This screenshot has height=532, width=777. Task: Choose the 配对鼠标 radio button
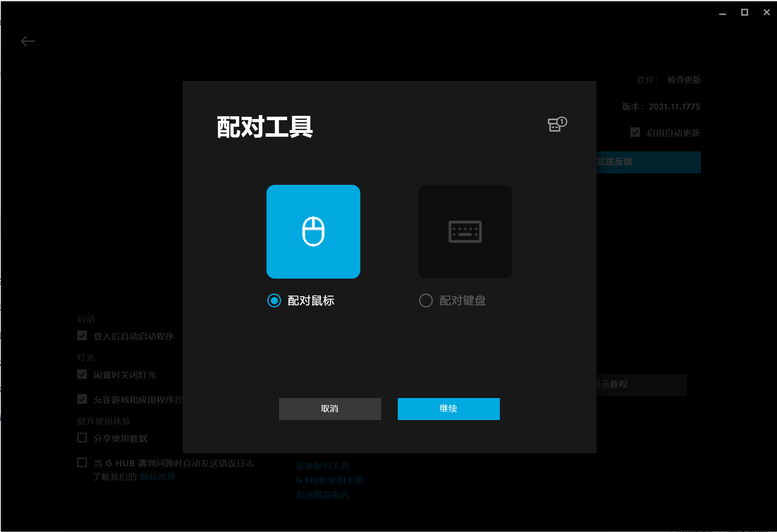click(x=274, y=301)
